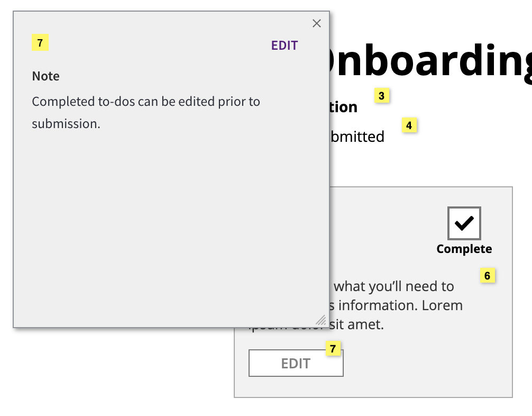This screenshot has width=532, height=416.
Task: Open the purple EDIT link in the Note dialog
Action: [x=284, y=46]
